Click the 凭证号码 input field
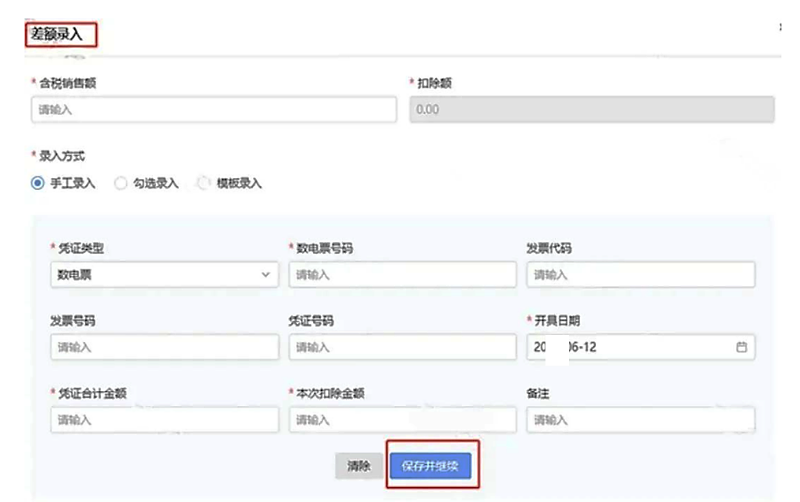 [x=402, y=347]
